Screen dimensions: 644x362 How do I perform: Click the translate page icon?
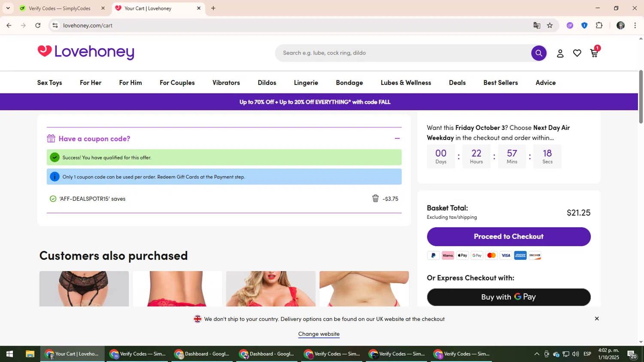pos(537,26)
